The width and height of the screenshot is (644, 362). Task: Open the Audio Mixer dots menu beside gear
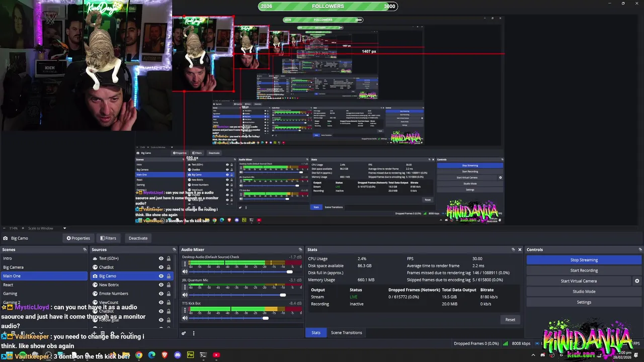(x=193, y=333)
